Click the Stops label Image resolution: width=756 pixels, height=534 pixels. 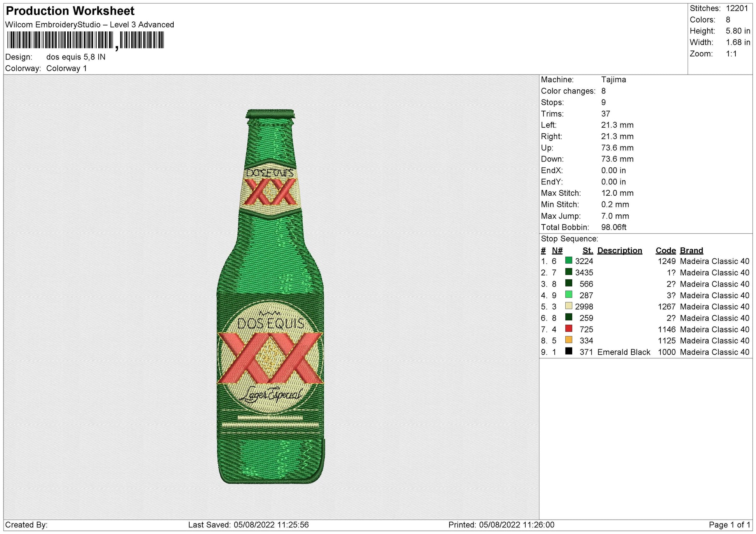tap(552, 103)
